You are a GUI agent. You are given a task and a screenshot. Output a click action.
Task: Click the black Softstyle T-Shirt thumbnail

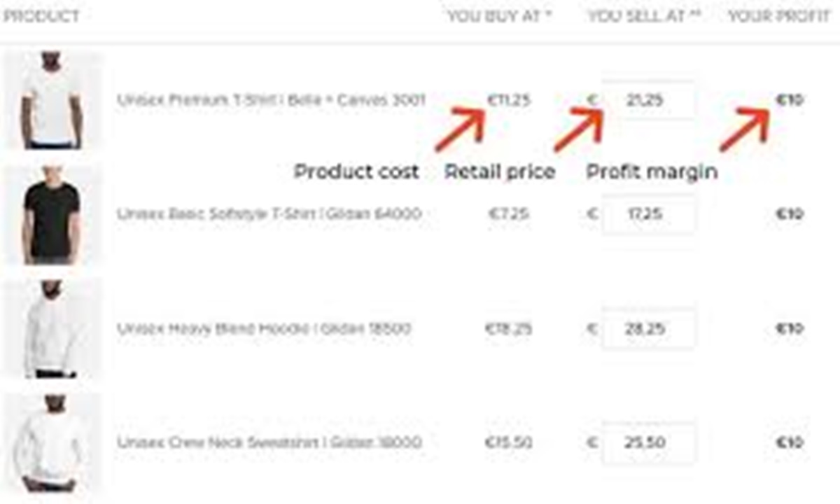point(51,214)
